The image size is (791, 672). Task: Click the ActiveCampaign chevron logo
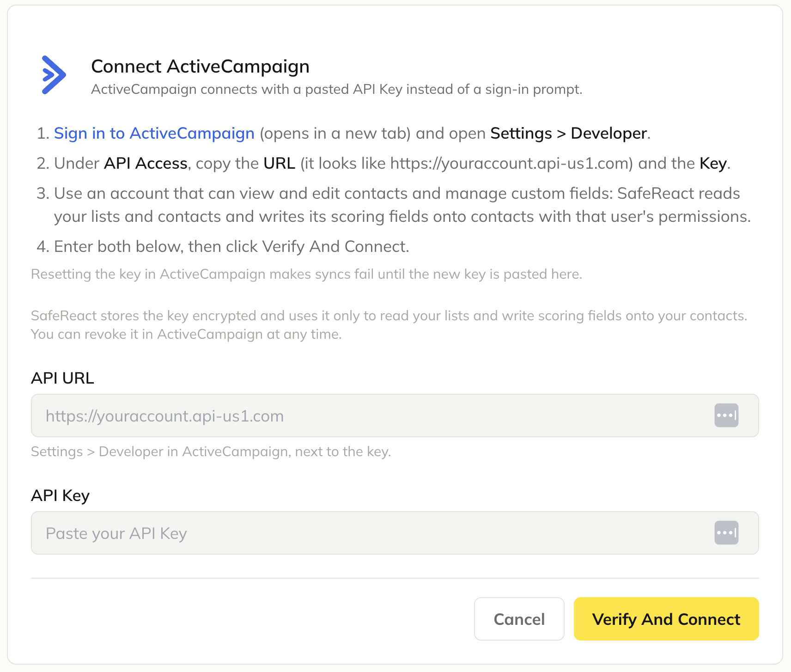[x=54, y=75]
